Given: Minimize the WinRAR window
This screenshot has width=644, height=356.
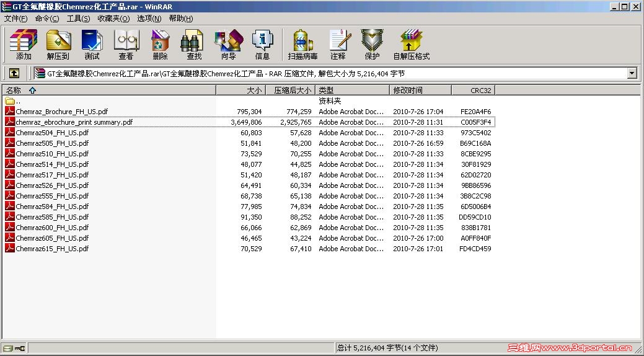Looking at the screenshot, I should pyautogui.click(x=614, y=6).
